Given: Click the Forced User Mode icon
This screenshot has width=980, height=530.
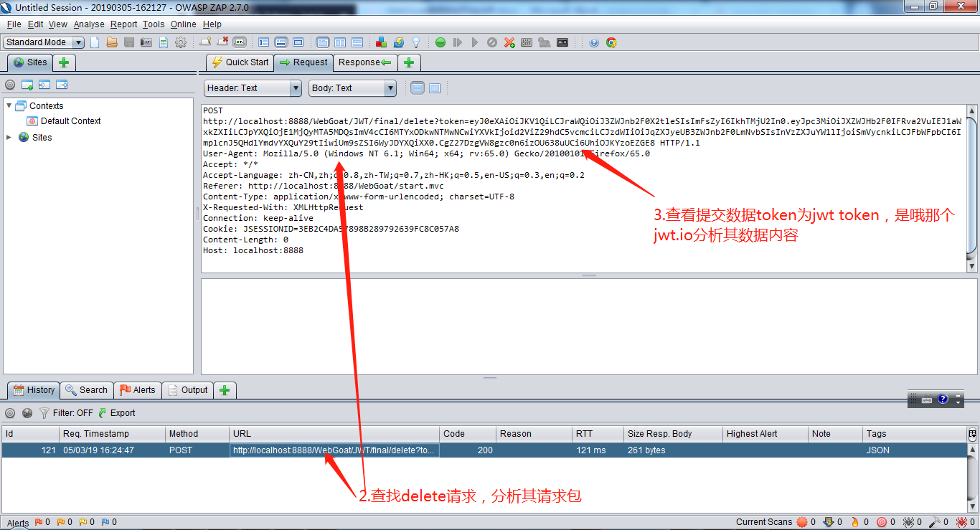Looking at the screenshot, I should [x=544, y=42].
